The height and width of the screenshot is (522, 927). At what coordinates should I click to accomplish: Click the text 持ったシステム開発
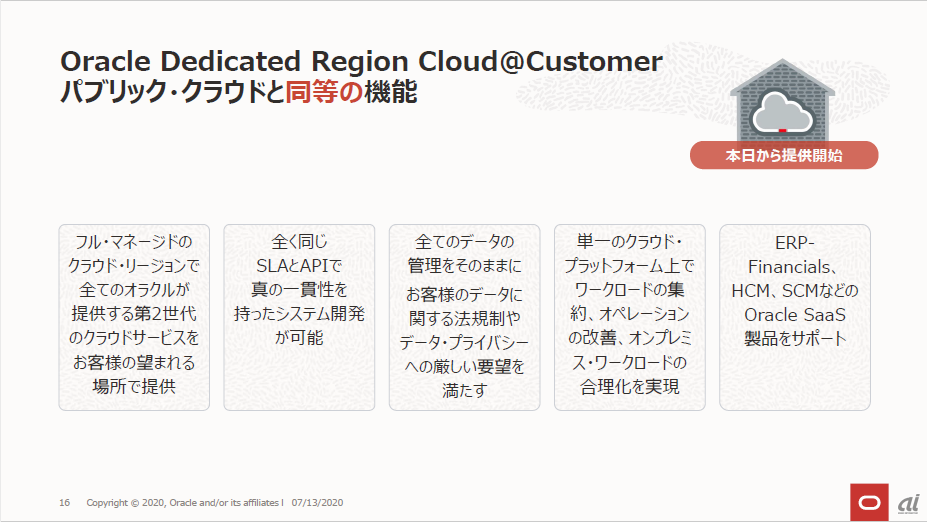tap(299, 313)
